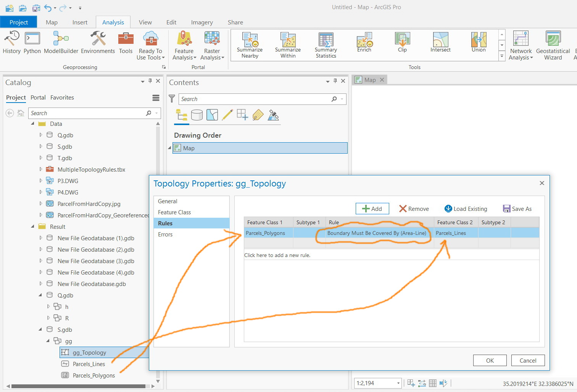Screen dimensions: 577x392
Task: Undo the last action
Action: click(48, 8)
